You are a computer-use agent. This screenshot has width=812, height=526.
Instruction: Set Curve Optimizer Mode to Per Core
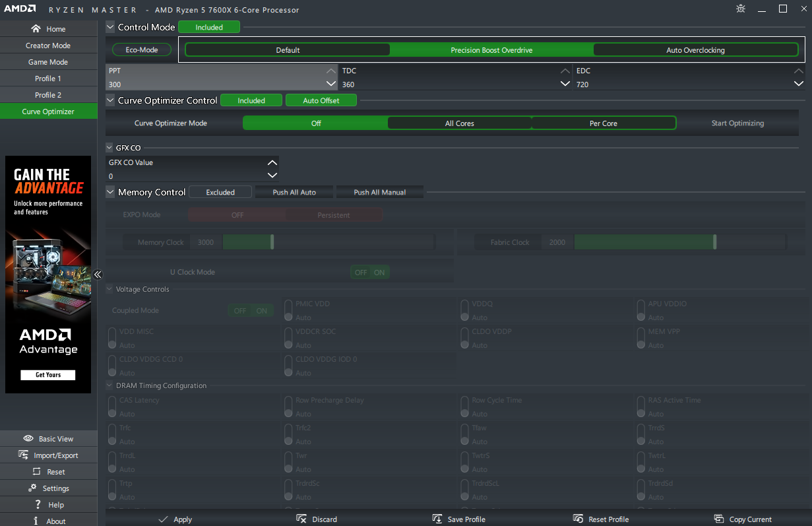(604, 123)
